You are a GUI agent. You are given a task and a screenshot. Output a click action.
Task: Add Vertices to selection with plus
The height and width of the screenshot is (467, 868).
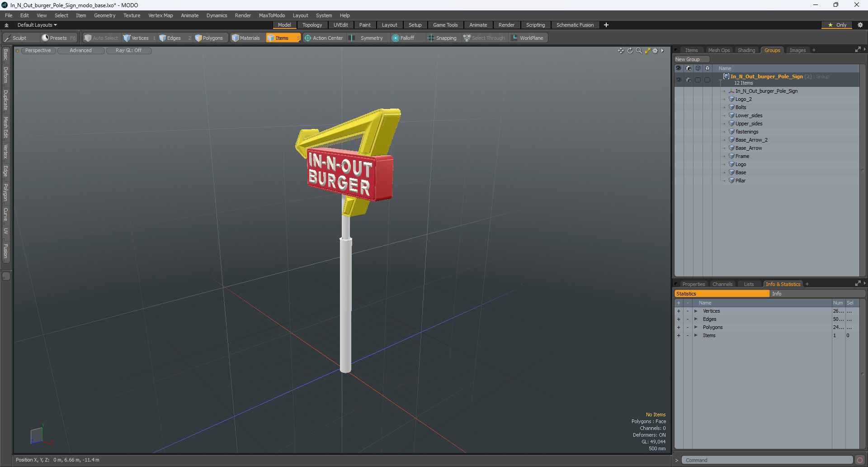[678, 311]
